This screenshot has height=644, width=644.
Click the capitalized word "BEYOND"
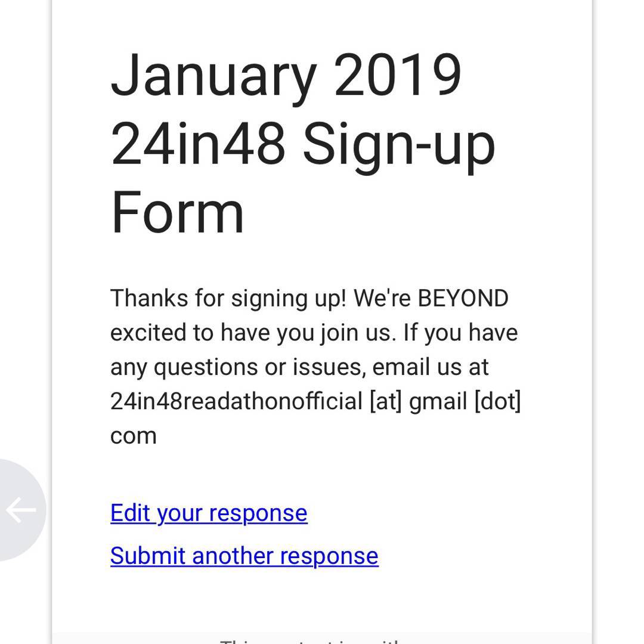pos(463,298)
